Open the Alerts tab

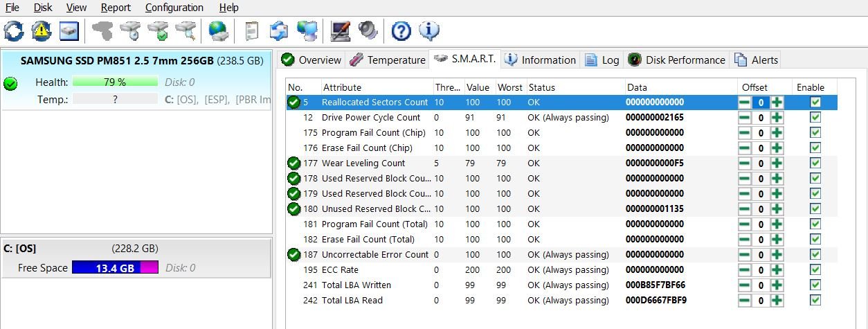coord(757,60)
